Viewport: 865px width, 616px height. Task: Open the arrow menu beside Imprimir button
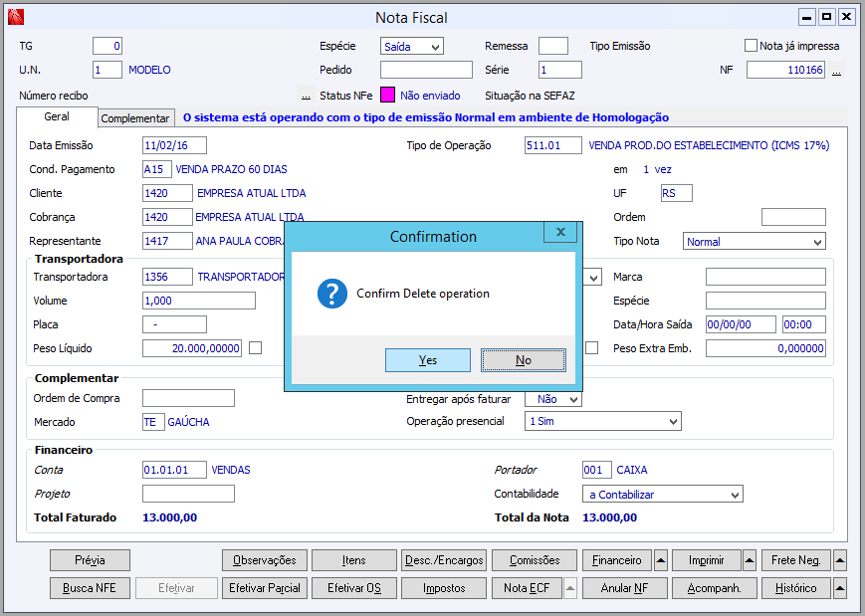(x=749, y=560)
